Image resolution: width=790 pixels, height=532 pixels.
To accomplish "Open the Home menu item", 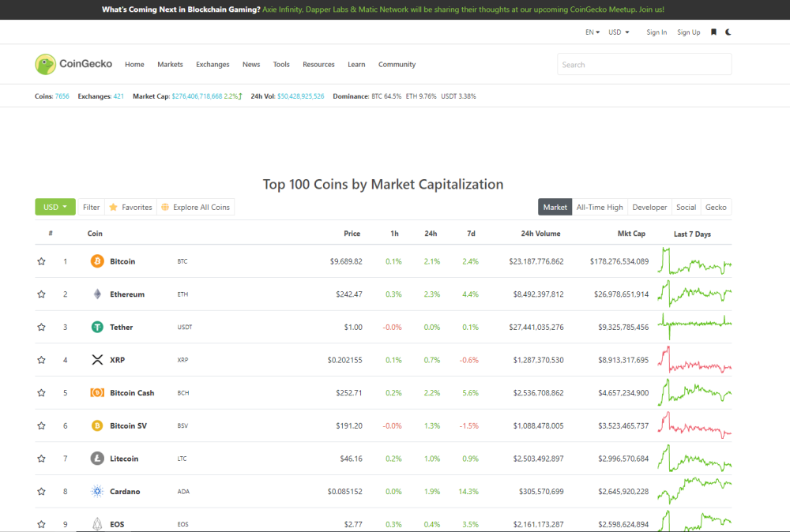I will [x=134, y=65].
